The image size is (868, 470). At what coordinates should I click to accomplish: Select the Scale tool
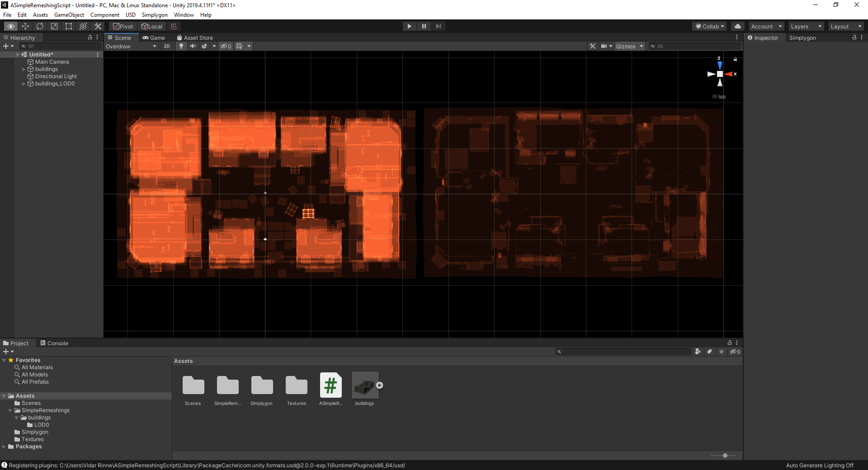point(54,26)
